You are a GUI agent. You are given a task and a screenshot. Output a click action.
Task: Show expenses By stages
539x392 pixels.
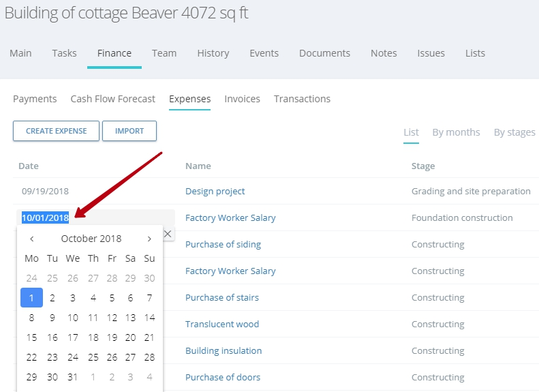[x=514, y=132]
